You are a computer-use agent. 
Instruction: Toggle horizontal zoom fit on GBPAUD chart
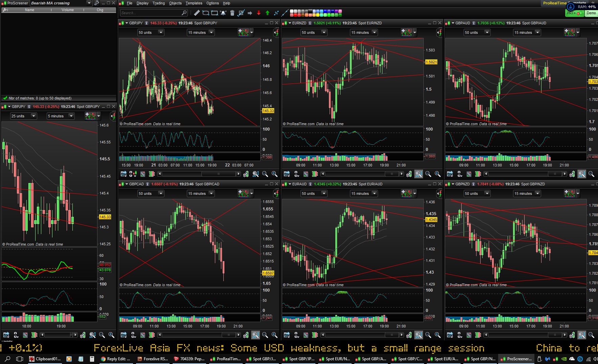click(582, 174)
